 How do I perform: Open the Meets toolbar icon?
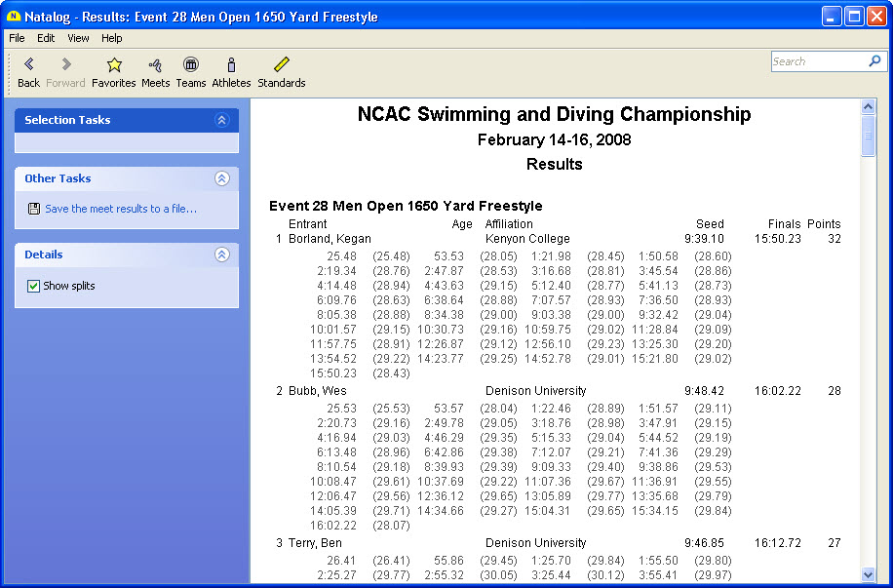155,65
